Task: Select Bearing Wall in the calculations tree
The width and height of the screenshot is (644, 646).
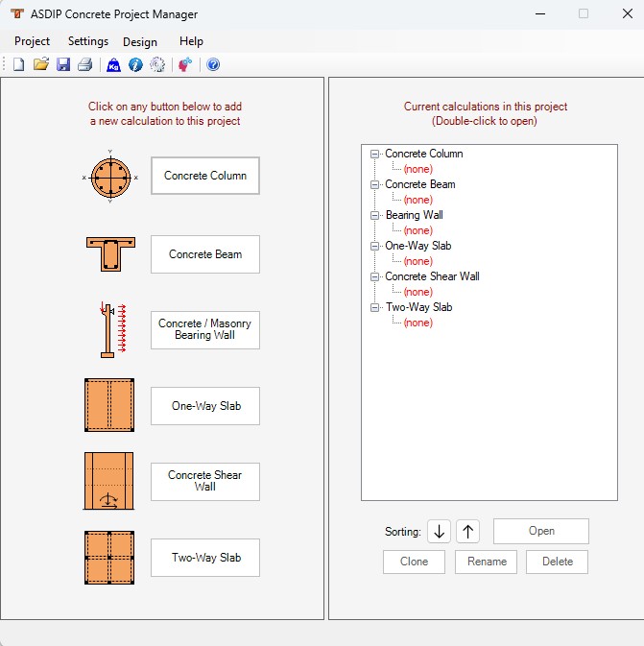Action: [414, 215]
